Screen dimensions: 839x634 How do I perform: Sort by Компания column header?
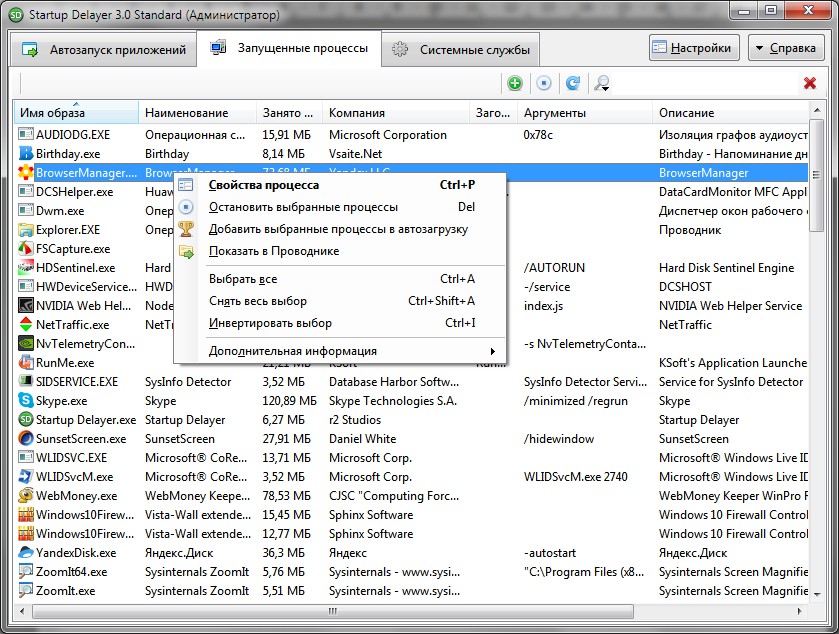[396, 113]
